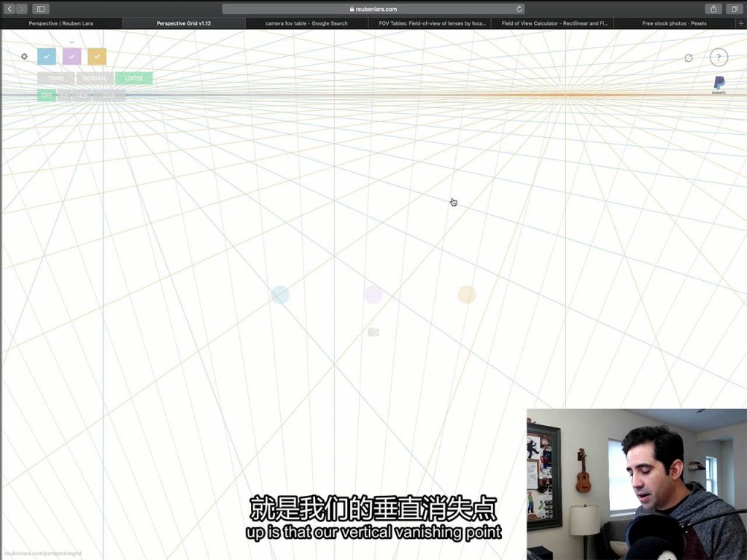
Task: Select the Perspective Grid v1.12 tab
Action: click(x=184, y=23)
